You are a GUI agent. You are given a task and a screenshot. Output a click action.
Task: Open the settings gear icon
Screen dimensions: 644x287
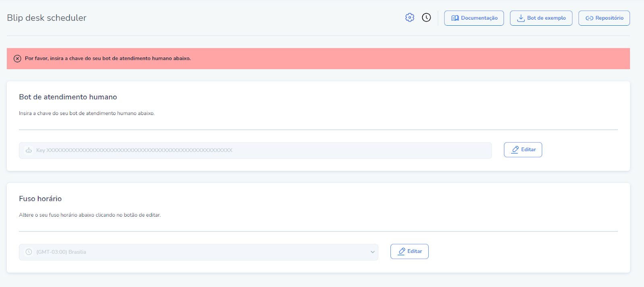(410, 18)
